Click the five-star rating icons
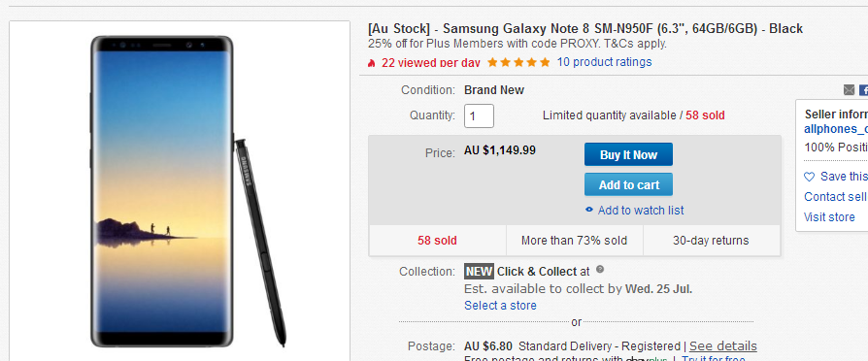 click(518, 62)
